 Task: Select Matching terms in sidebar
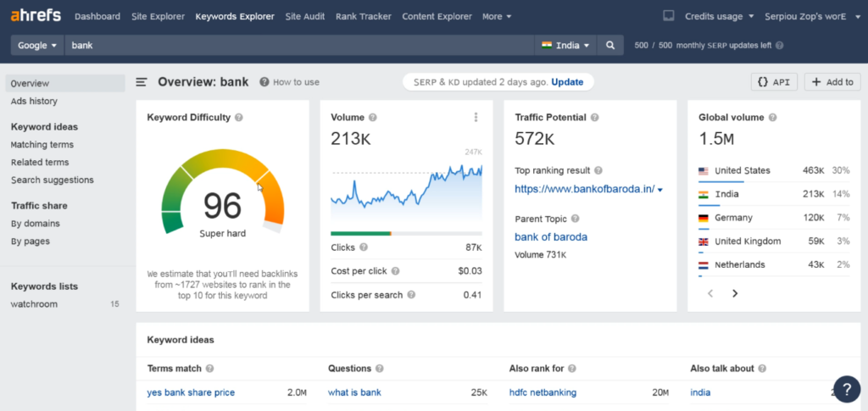click(x=42, y=144)
